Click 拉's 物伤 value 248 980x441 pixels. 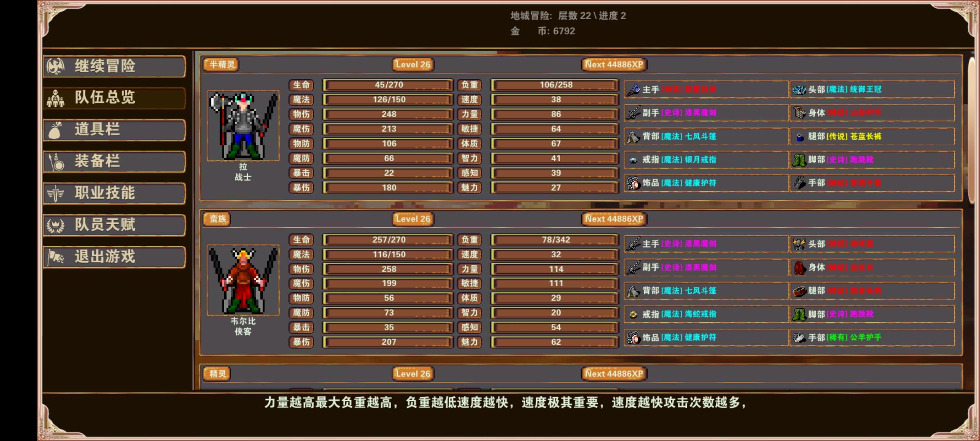point(388,114)
